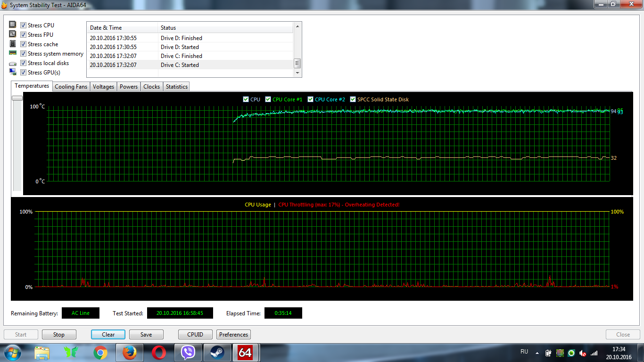Select the 'Drive D: Started' log row
Screen dimensions: 644x362
tap(190, 47)
